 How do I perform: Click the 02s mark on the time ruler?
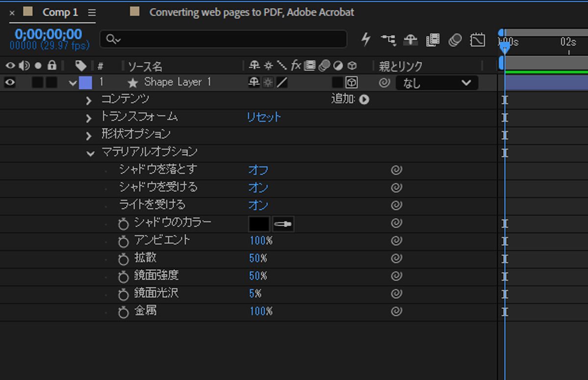[568, 42]
